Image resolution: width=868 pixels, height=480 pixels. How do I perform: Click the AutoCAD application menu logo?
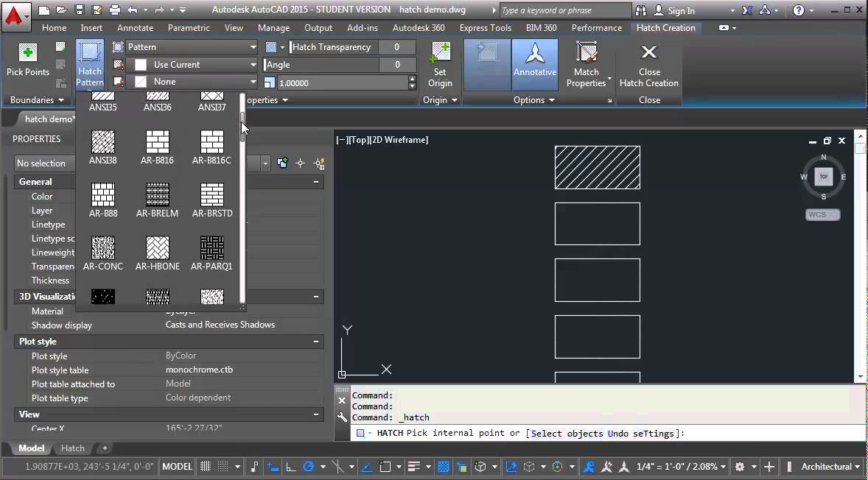(15, 15)
